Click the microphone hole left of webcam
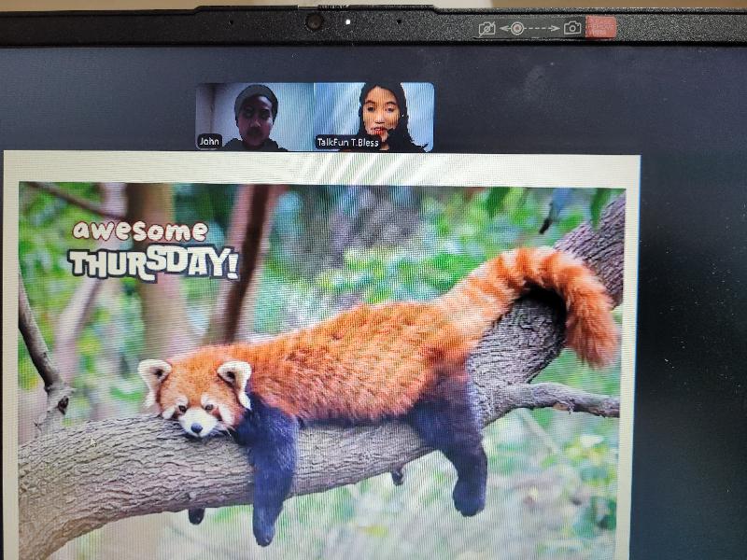The height and width of the screenshot is (560, 747). pyautogui.click(x=231, y=21)
